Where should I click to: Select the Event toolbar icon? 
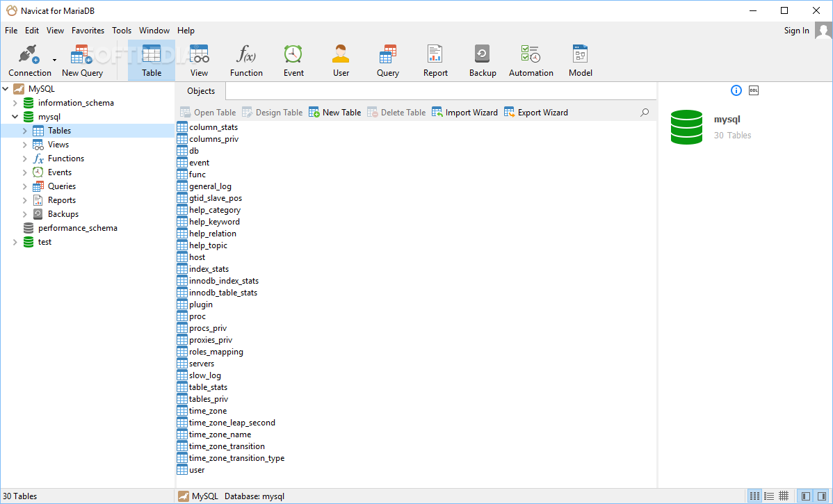tap(293, 60)
